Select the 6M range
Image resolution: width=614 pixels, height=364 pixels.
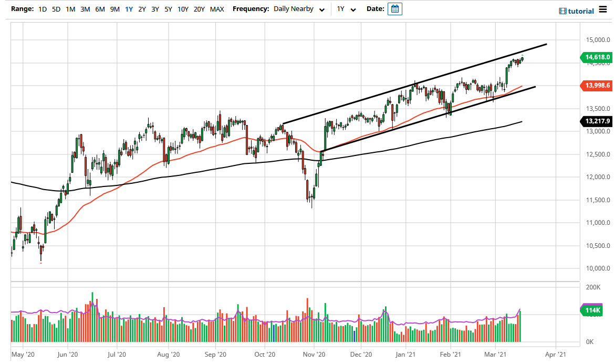click(100, 9)
